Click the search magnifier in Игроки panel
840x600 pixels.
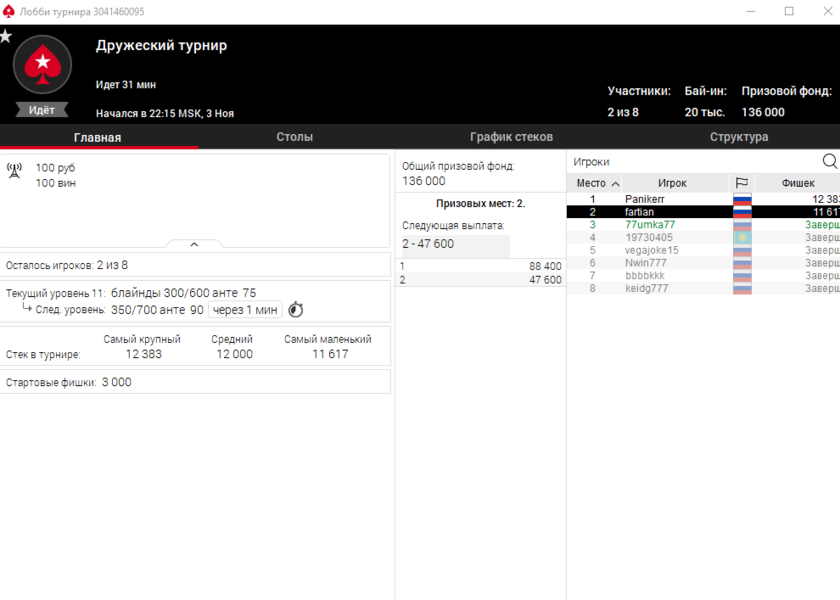(x=829, y=161)
